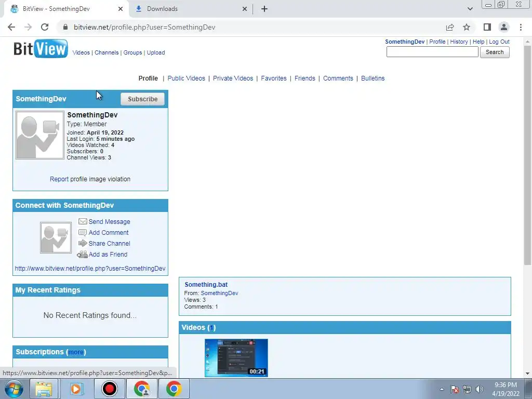
Task: Switch to the Downloads browser tab
Action: tap(191, 9)
